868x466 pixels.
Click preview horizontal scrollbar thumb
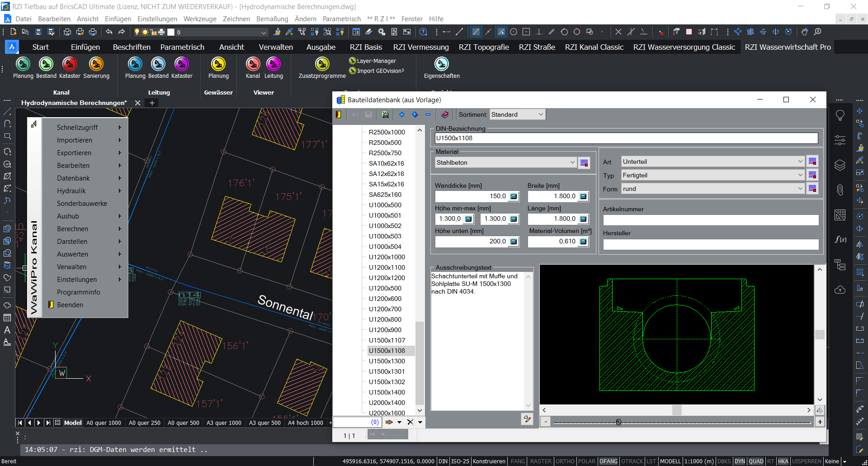tap(677, 410)
